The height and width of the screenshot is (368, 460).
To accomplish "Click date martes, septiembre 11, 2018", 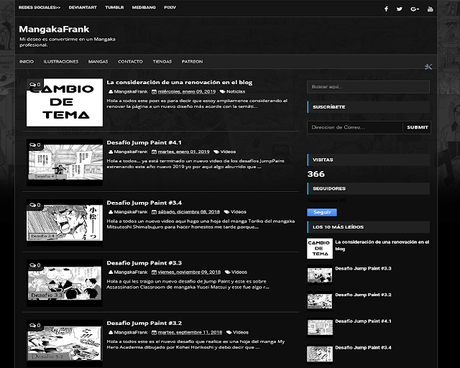I will (190, 332).
